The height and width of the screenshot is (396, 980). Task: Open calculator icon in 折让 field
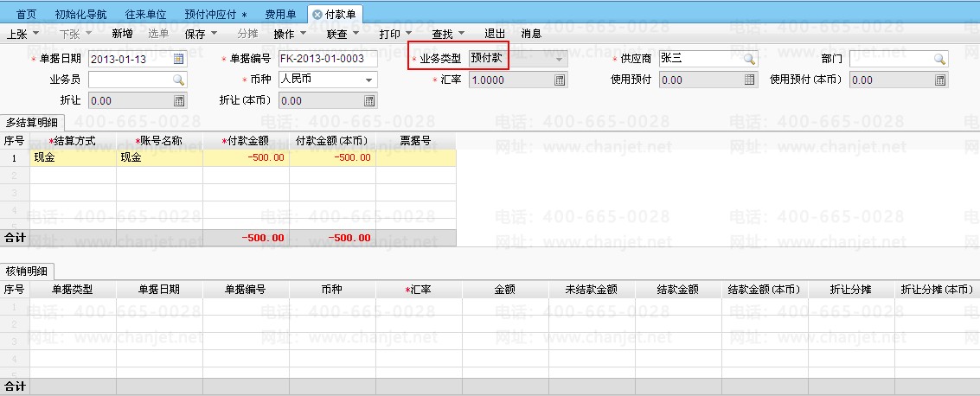click(x=179, y=100)
